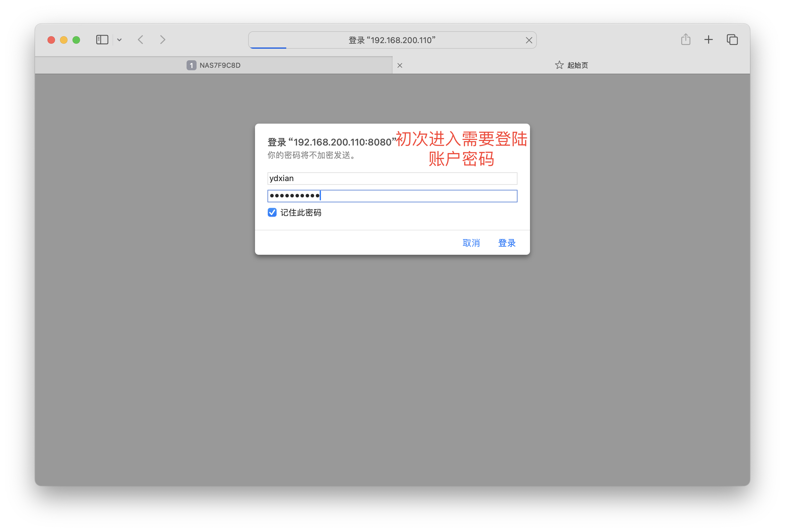This screenshot has height=532, width=785.
Task: Toggle the Safari sidebar button
Action: pyautogui.click(x=102, y=40)
